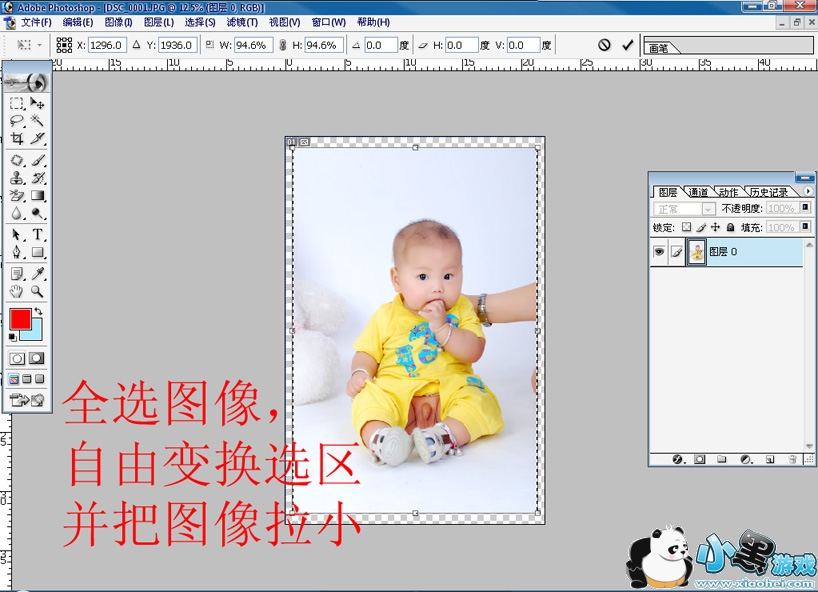The image size is (818, 592).
Task: Create new layer set folder button
Action: click(x=721, y=460)
